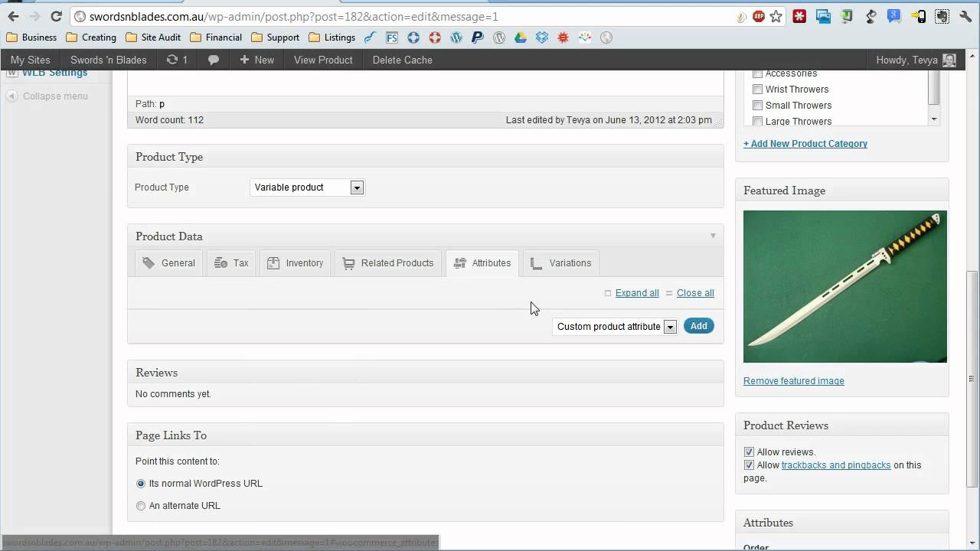The height and width of the screenshot is (551, 980).
Task: Open the Product Type dropdown
Action: point(307,187)
